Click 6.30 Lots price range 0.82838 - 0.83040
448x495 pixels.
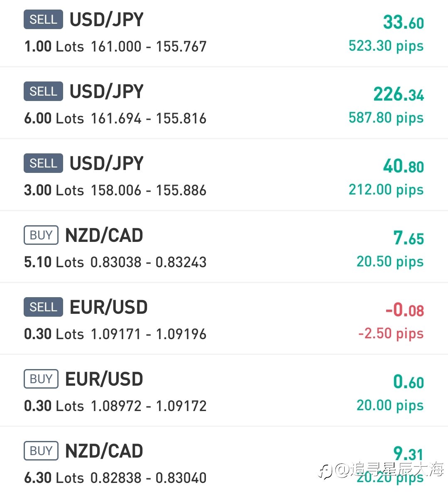point(149,478)
